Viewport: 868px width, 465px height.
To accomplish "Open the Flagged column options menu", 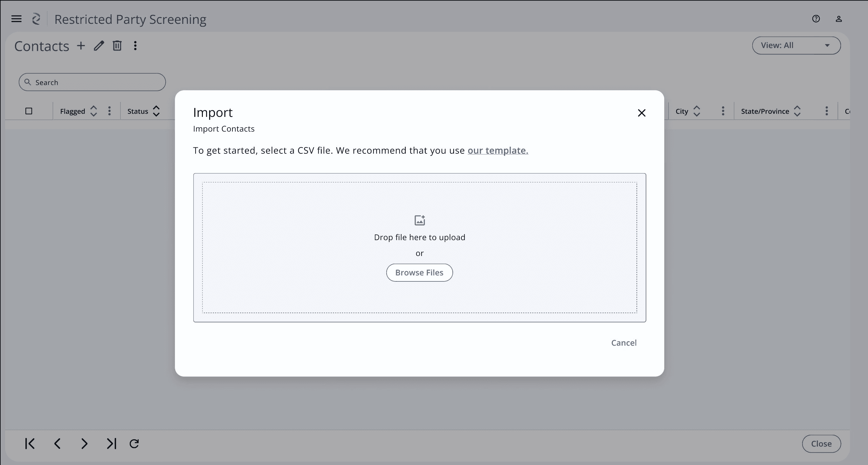I will (109, 111).
